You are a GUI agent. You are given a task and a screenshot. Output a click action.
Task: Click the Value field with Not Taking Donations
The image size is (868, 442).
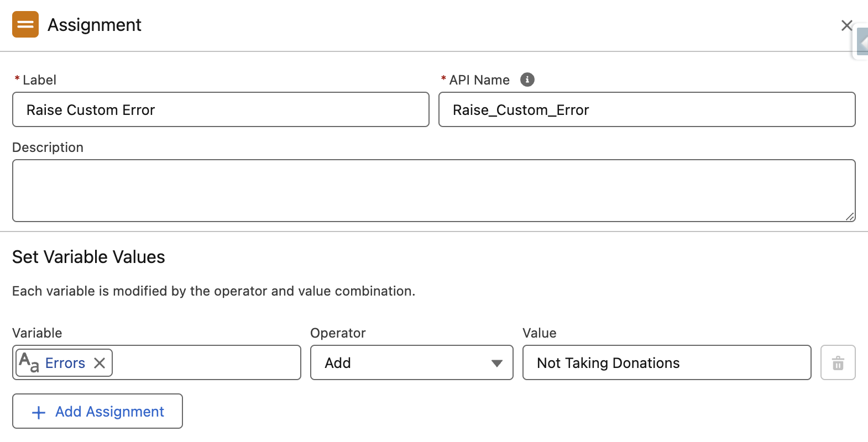[666, 363]
